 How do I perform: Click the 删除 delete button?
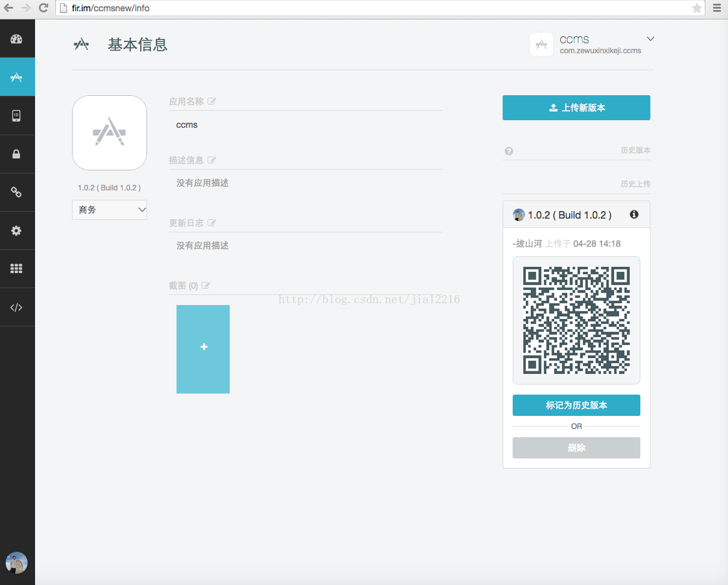[x=576, y=448]
